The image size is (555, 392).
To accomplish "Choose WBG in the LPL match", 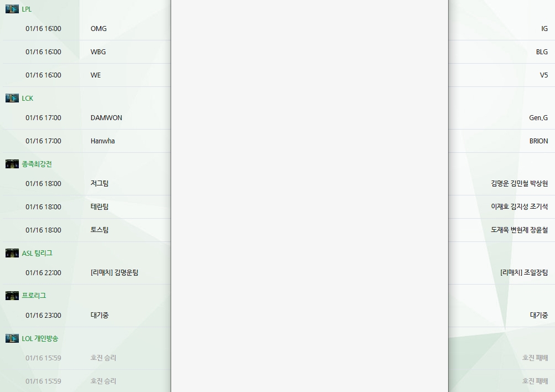I will pos(98,52).
